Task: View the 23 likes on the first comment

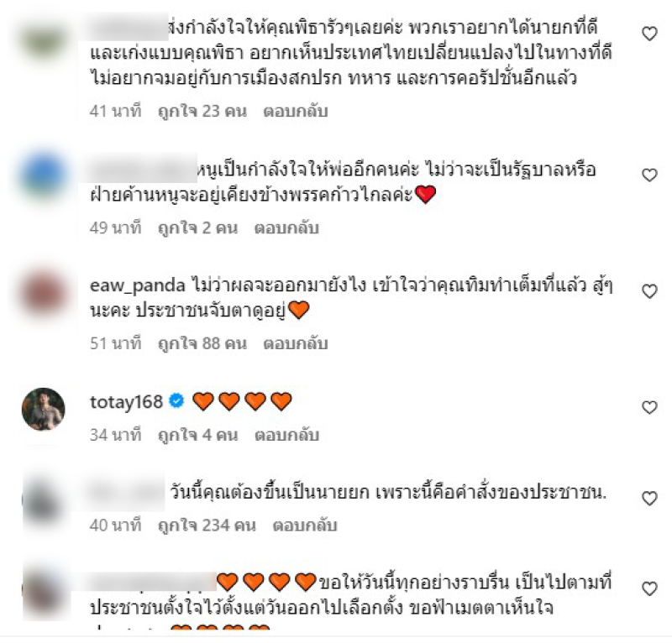Action: 202,112
